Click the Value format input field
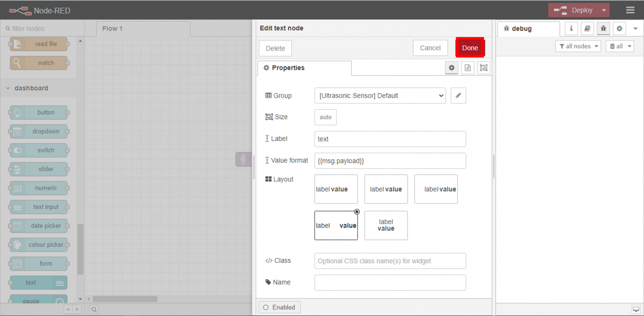The width and height of the screenshot is (644, 316). pyautogui.click(x=390, y=161)
